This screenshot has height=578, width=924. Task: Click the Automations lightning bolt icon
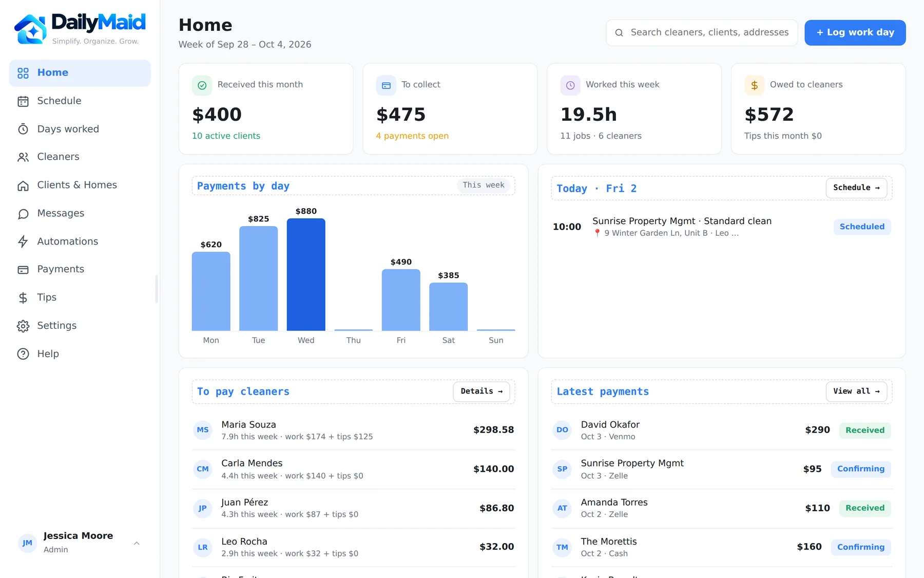23,241
